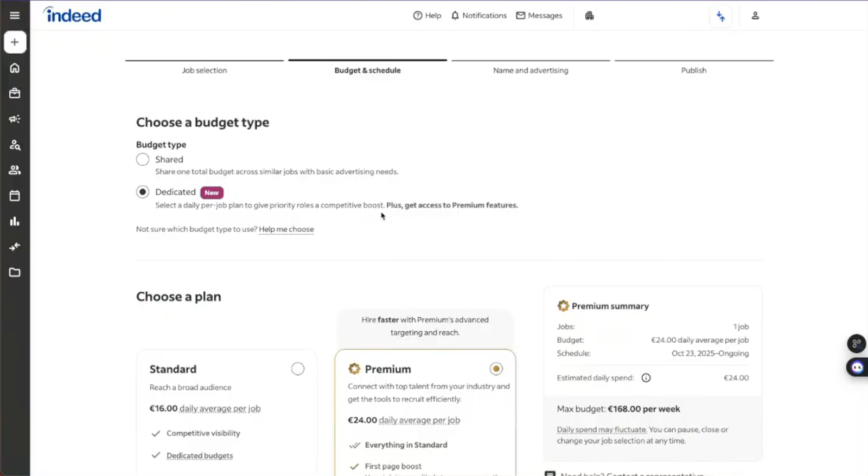
Task: Click the user profile account icon
Action: pos(755,16)
